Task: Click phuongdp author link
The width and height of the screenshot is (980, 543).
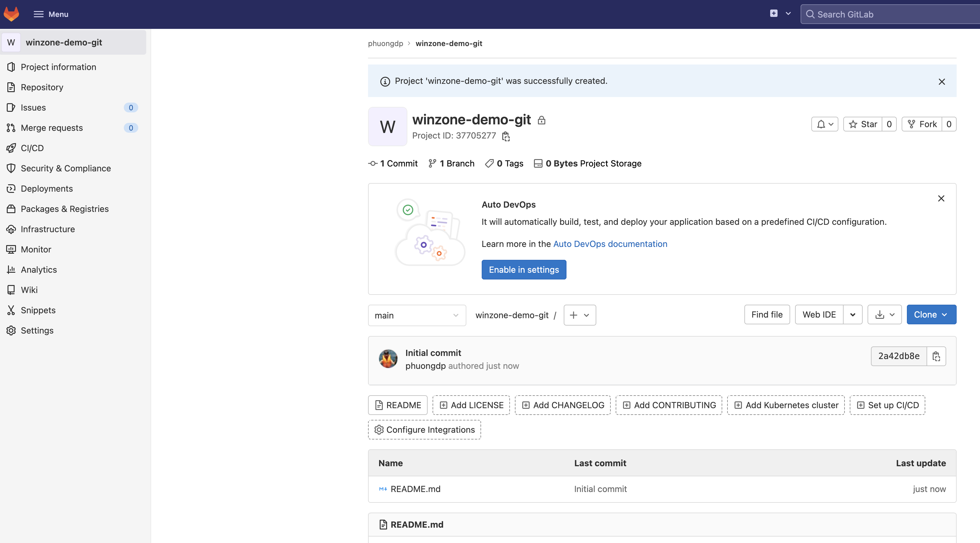Action: [x=425, y=366]
